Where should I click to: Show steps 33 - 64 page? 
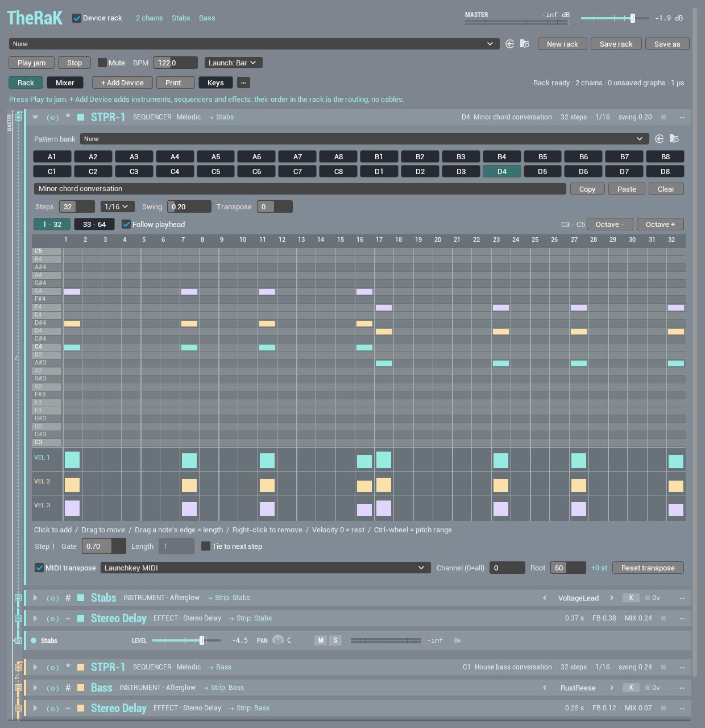94,224
